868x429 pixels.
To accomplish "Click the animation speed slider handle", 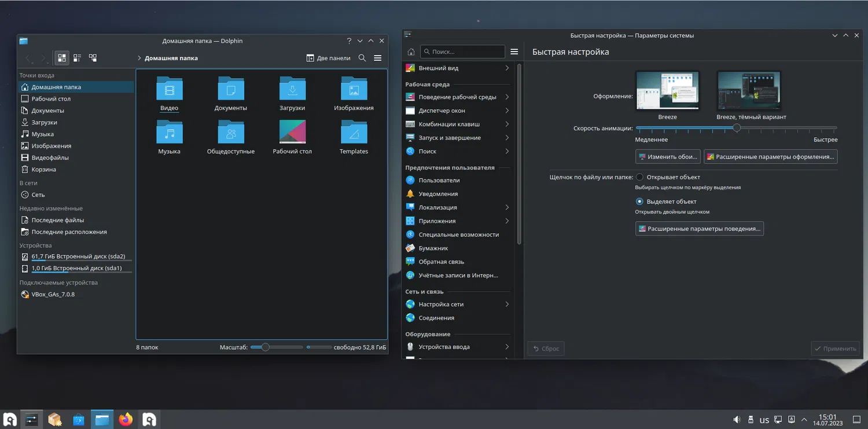I will coord(737,128).
